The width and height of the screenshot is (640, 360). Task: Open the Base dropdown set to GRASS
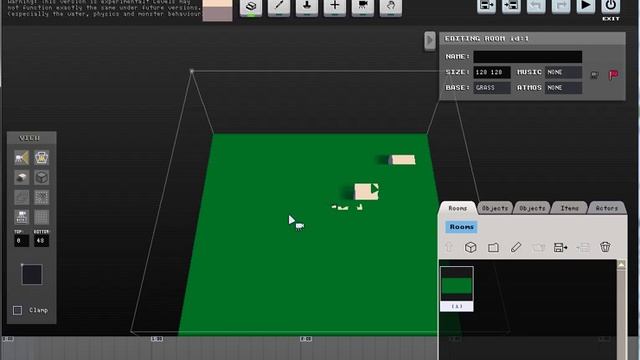point(492,88)
